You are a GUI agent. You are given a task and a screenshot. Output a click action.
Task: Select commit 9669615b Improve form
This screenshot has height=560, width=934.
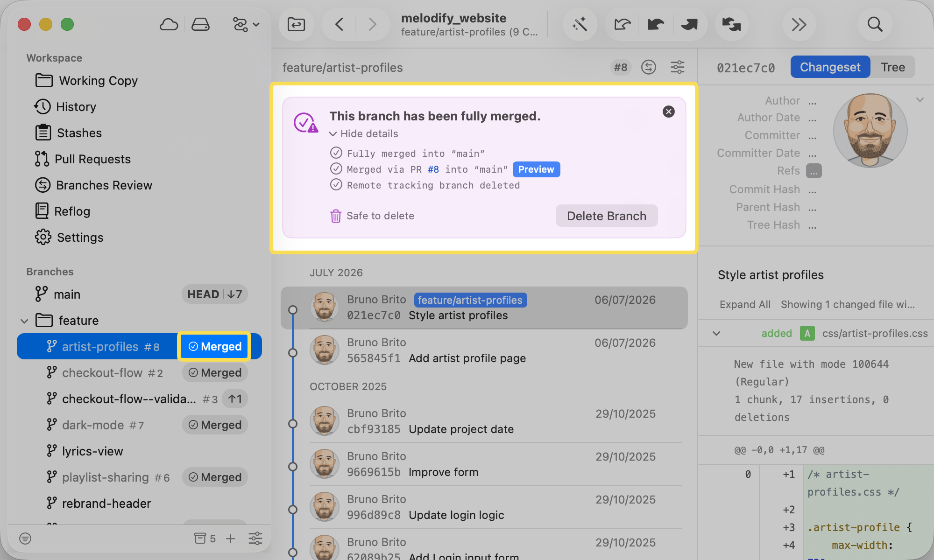[x=484, y=464]
